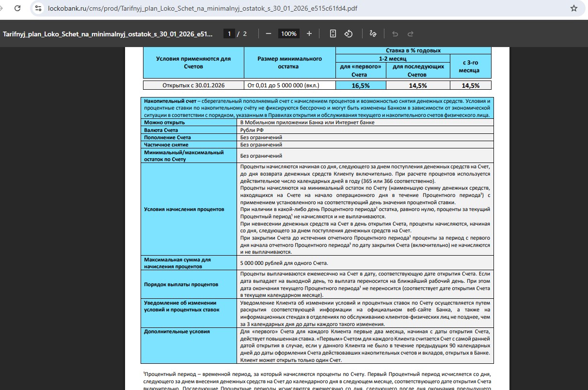Click the redo arrow in PDF toolbar

[x=411, y=33]
